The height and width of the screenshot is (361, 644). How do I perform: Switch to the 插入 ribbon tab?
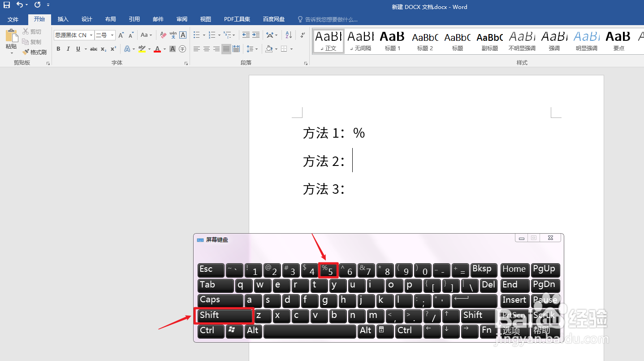63,19
